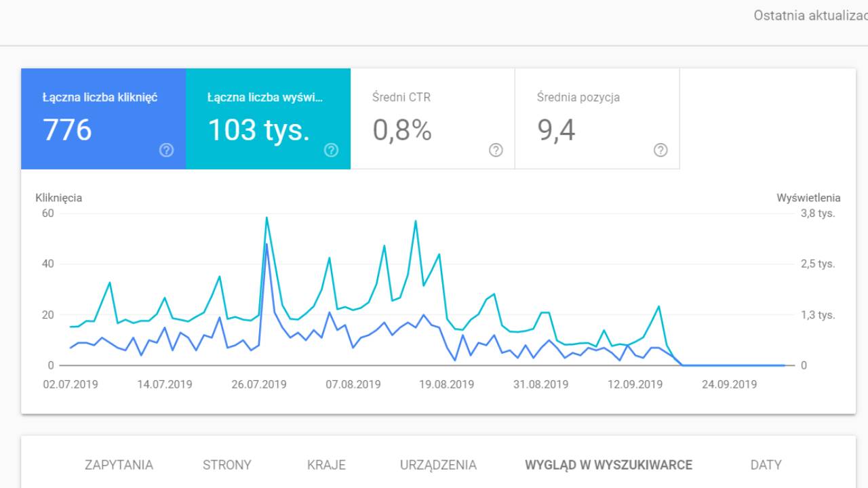
Task: Enable the Średni CTR 0,8% metric card
Action: [433, 119]
